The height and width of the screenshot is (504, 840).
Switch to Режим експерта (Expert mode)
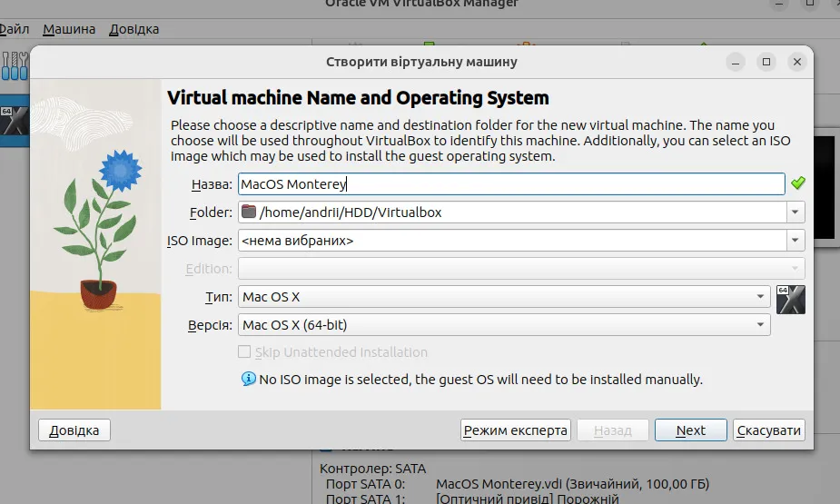[x=516, y=430]
